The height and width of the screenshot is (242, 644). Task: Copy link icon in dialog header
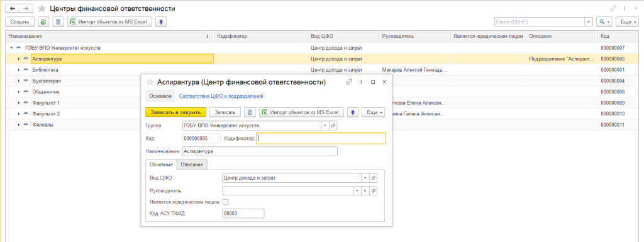(x=350, y=82)
